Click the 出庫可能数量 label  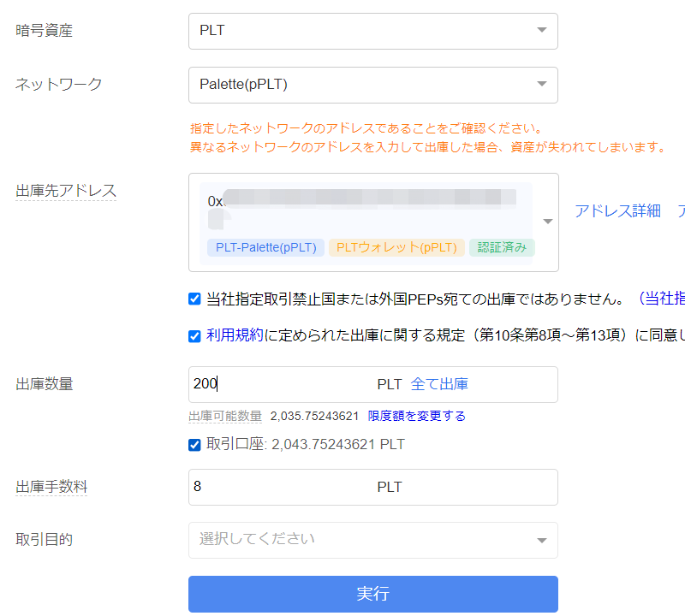225,416
